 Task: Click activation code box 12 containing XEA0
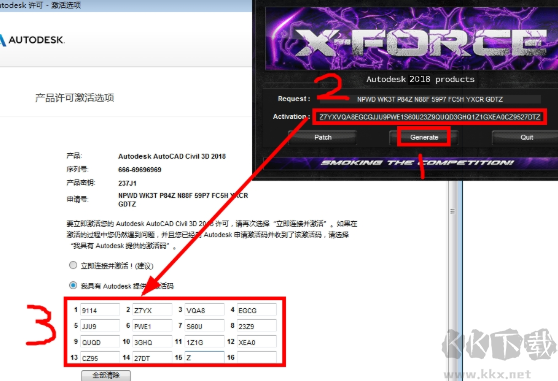(257, 342)
